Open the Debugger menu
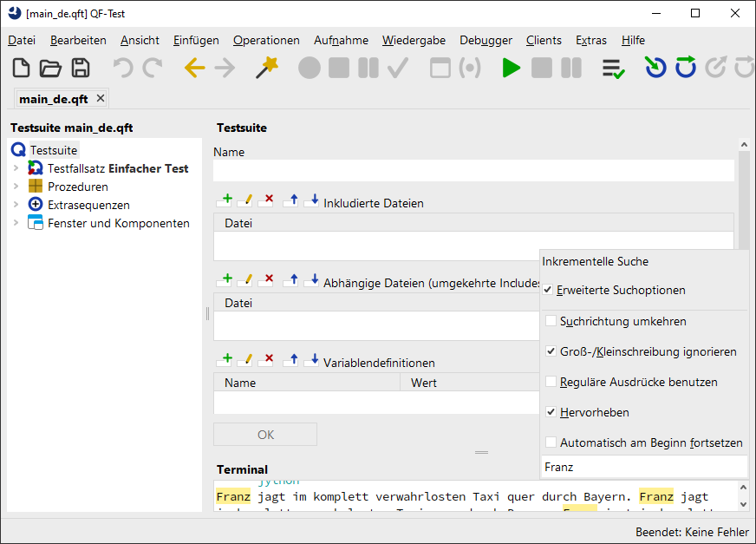 pyautogui.click(x=486, y=40)
